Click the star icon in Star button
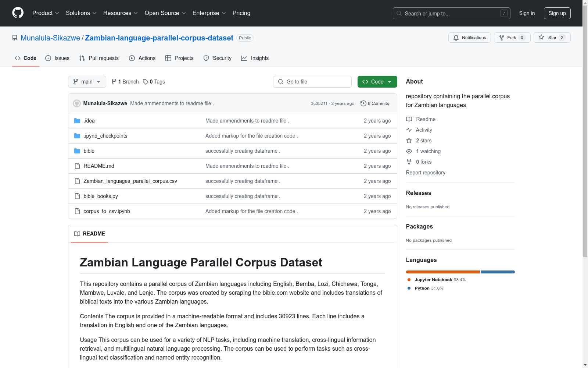 541,37
